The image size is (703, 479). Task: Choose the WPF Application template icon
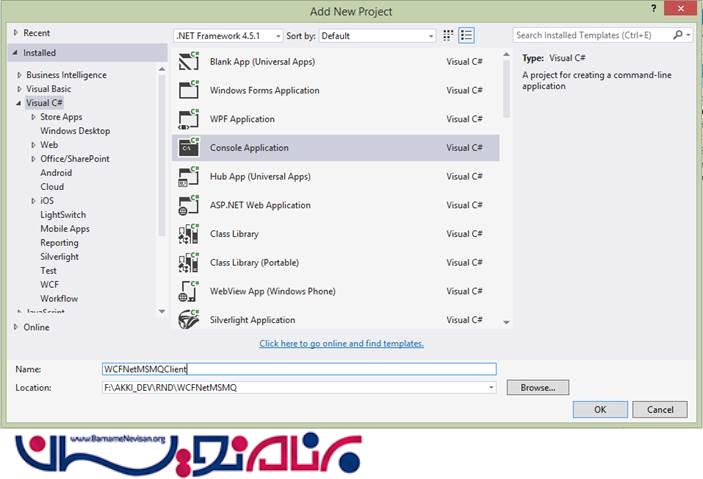tap(189, 119)
